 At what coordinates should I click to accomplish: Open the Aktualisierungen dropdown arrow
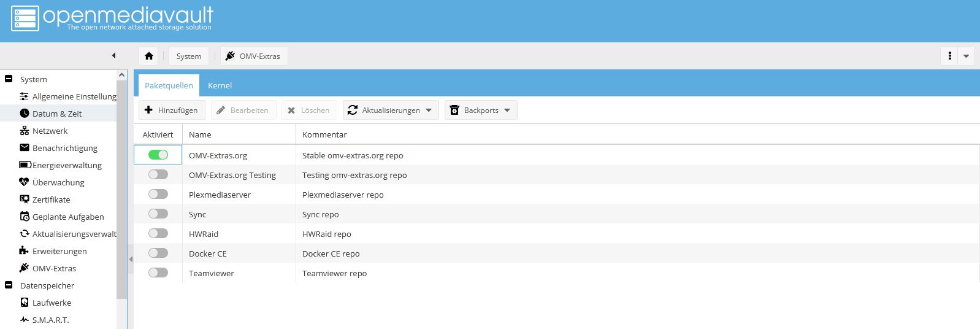point(429,110)
